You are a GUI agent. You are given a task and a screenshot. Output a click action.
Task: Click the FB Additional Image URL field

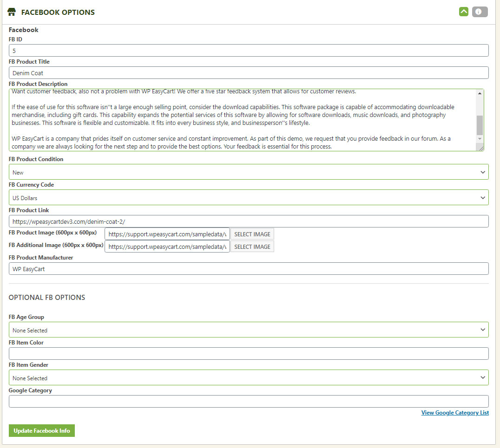click(167, 247)
